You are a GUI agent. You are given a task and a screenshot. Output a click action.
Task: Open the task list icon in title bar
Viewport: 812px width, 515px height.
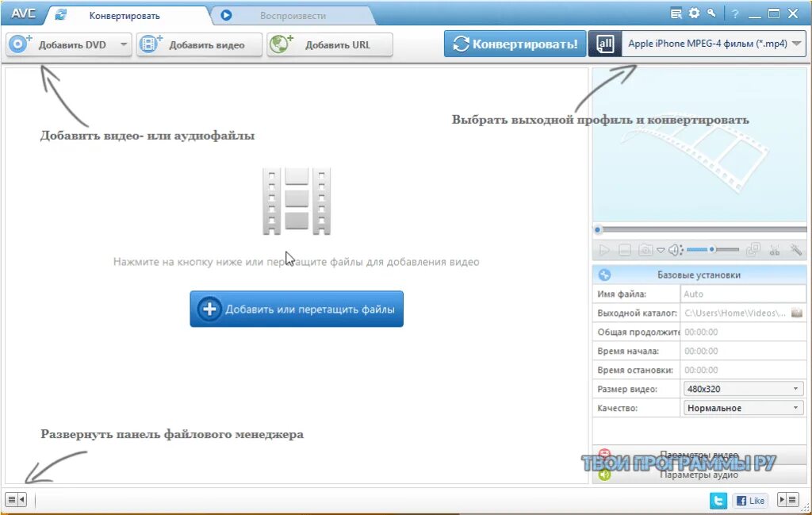(676, 13)
